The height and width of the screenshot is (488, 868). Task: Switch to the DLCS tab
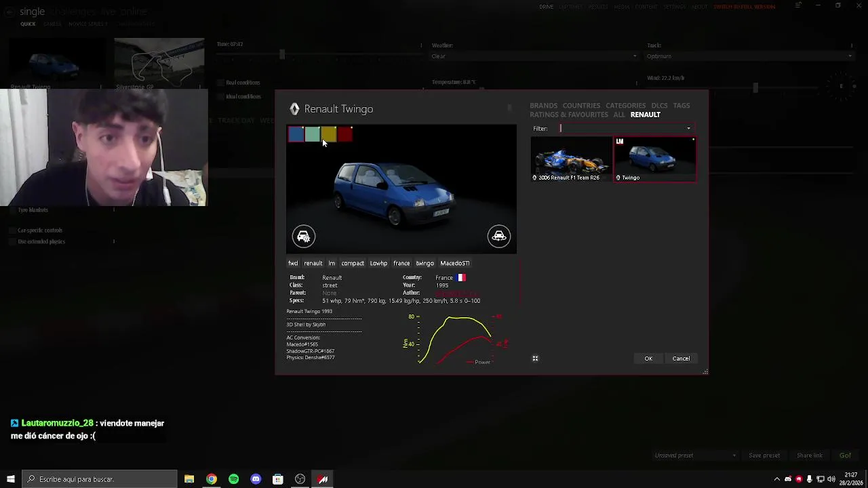click(x=659, y=106)
